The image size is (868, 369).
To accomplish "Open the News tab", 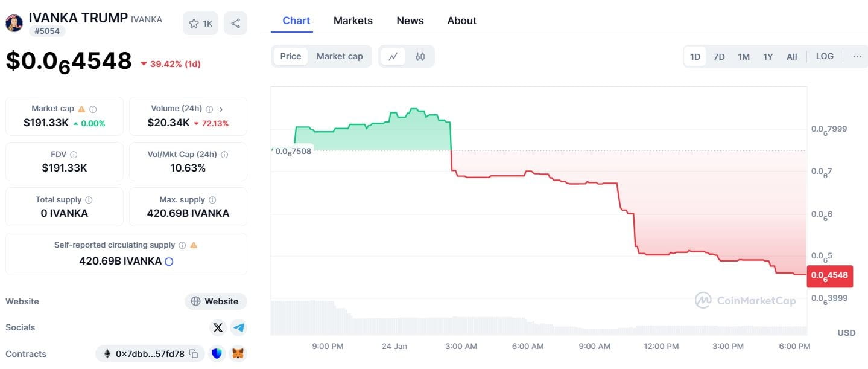I will coord(410,21).
